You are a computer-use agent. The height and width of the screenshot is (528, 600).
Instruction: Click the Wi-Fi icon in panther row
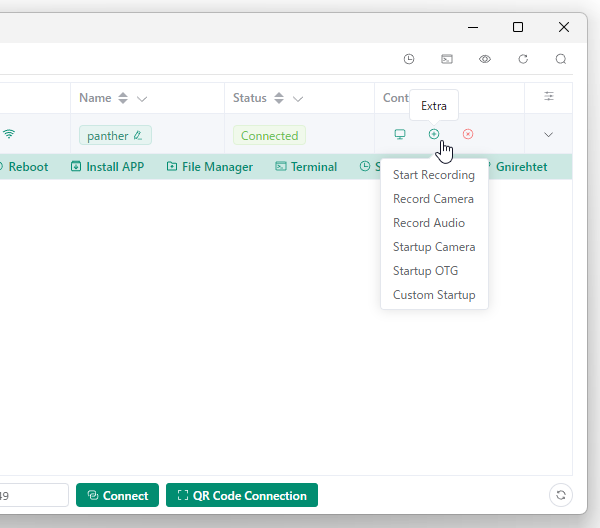(x=9, y=134)
